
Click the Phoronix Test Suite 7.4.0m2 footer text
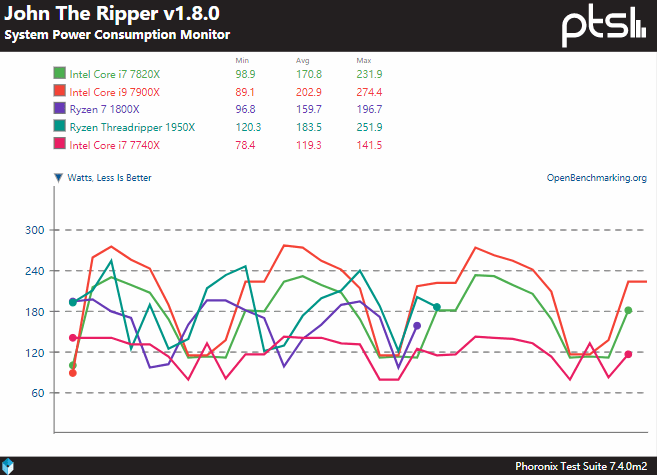(581, 466)
